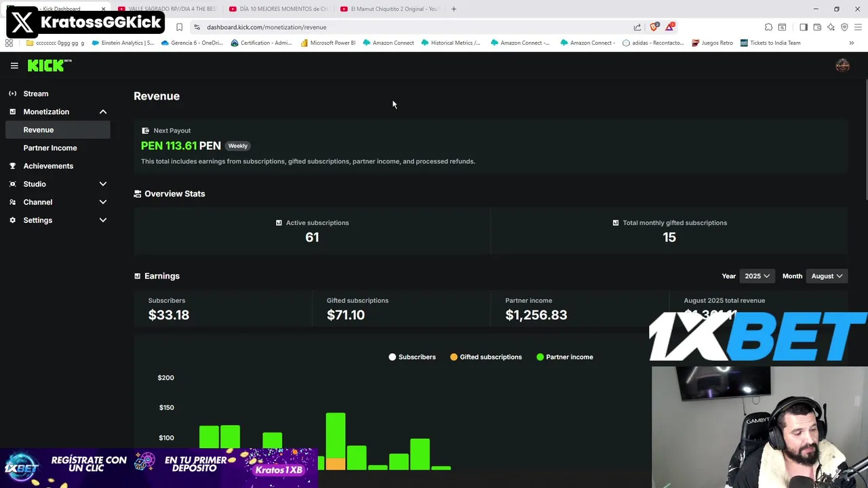
Task: Click the site info icon beside URL
Action: tap(197, 27)
